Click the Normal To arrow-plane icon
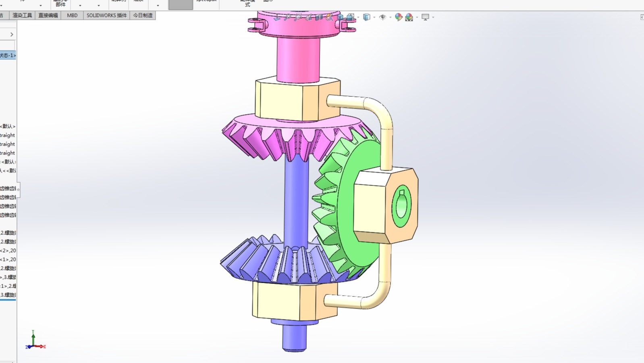The width and height of the screenshot is (644, 363). 277,17
